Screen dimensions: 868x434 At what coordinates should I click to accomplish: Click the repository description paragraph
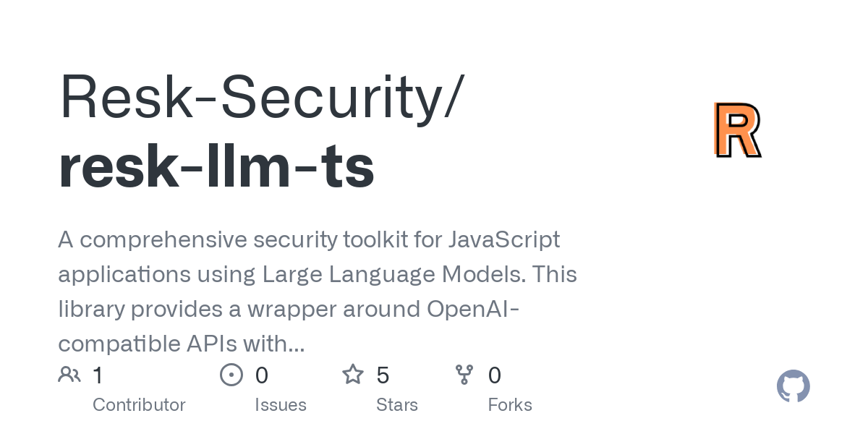(x=318, y=292)
